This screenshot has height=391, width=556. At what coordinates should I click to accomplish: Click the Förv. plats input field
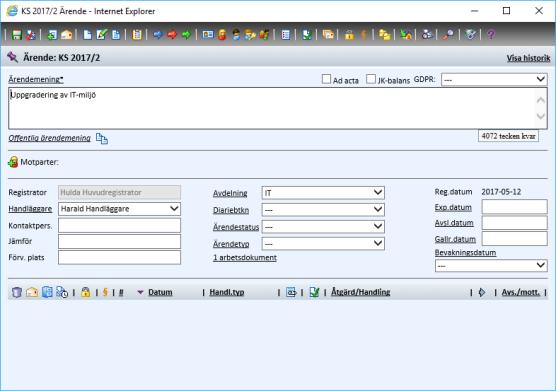tap(119, 258)
